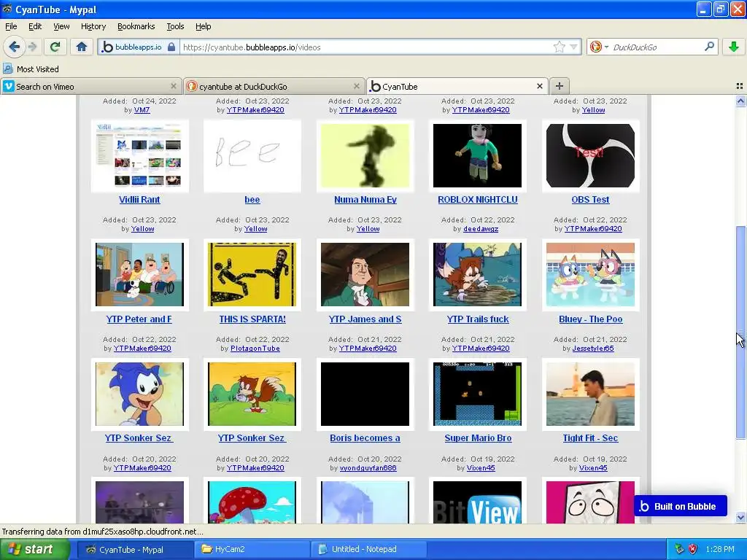Open the Tight Fit - Sec link
This screenshot has height=560, width=747.
click(x=590, y=437)
